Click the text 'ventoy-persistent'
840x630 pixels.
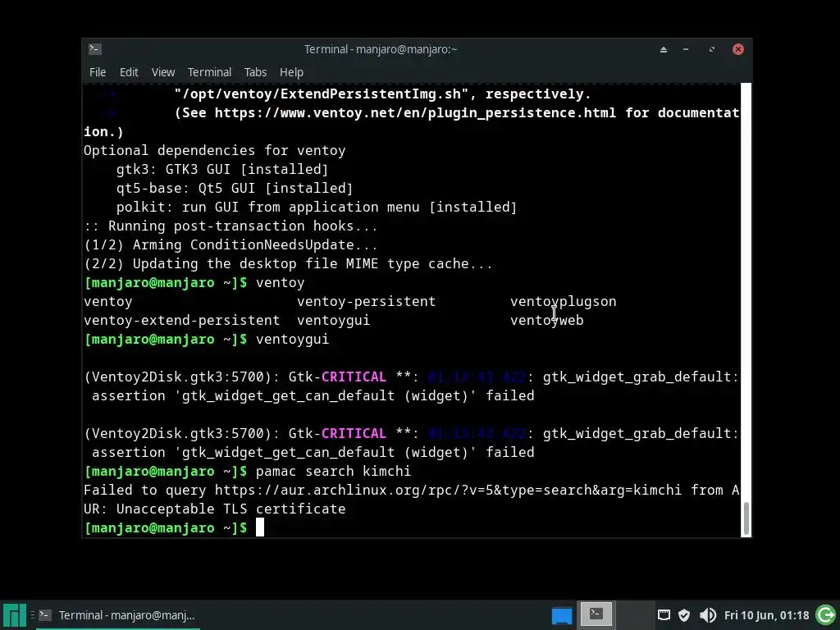click(x=367, y=302)
